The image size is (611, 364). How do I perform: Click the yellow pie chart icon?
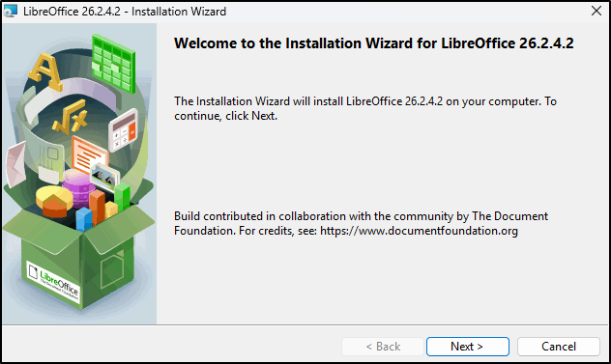(x=54, y=201)
